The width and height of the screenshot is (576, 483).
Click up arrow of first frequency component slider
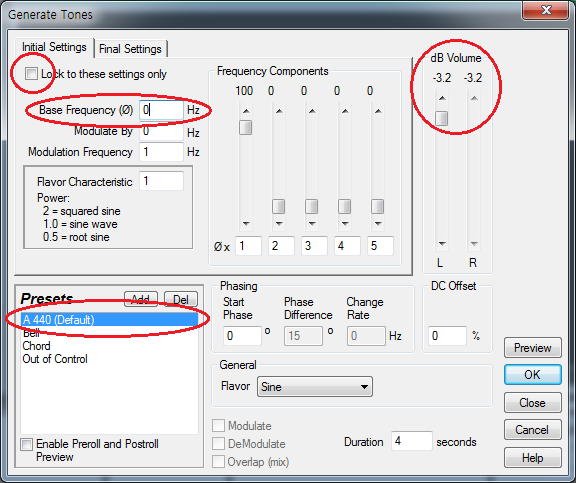tap(246, 111)
